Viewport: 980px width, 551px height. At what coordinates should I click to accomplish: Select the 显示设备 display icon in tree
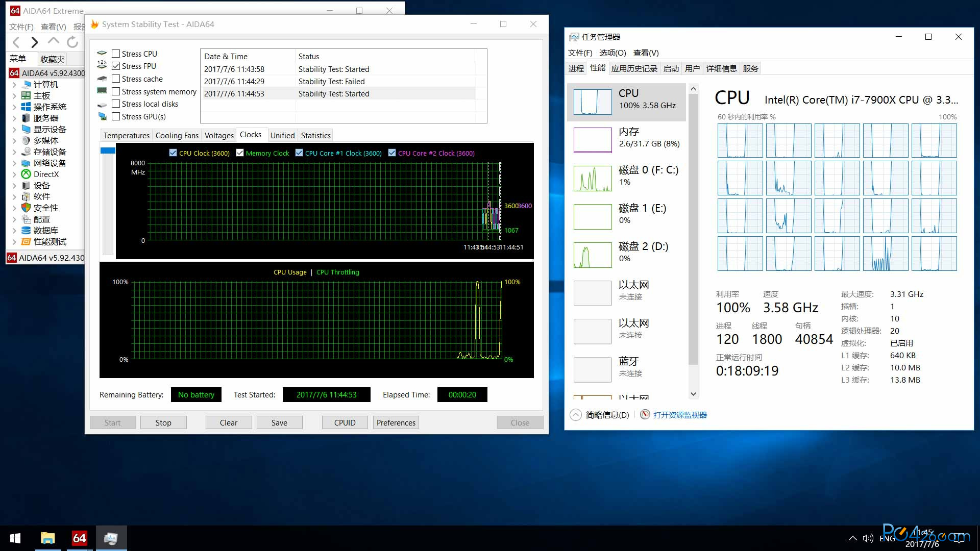tap(26, 129)
